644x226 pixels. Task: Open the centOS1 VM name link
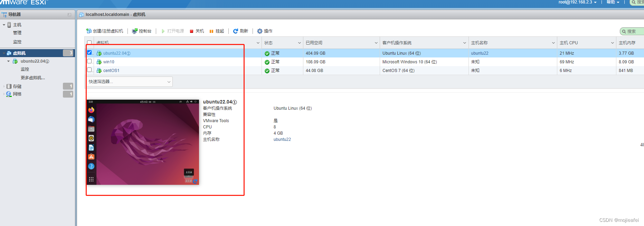[x=111, y=71]
